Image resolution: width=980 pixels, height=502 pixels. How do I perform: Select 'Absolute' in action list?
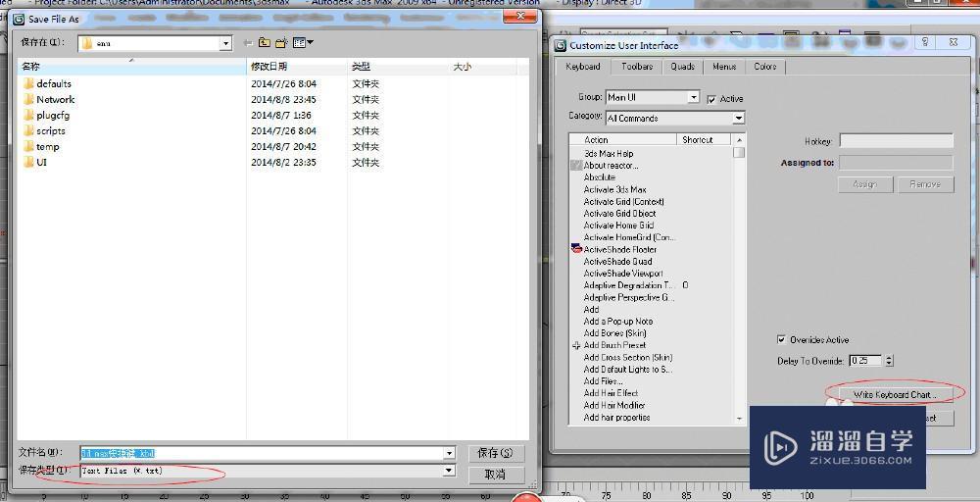pos(599,177)
